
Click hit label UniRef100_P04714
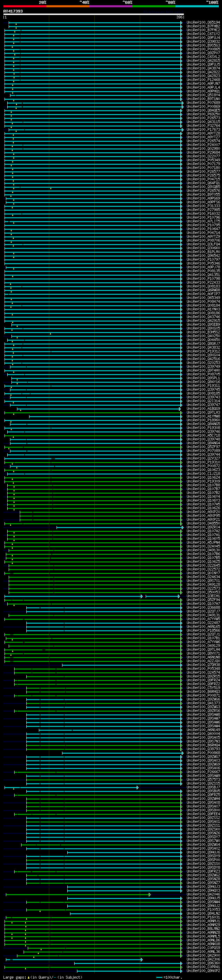click(x=203, y=233)
